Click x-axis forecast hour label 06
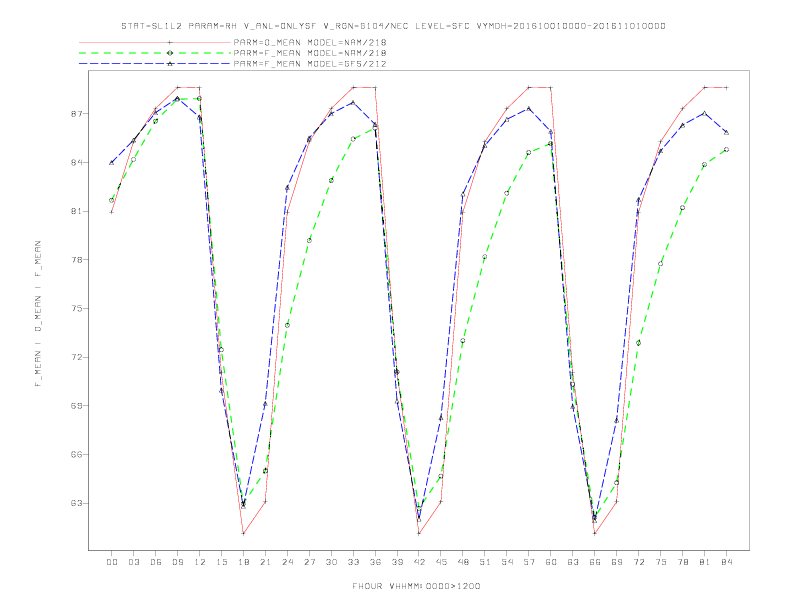 pos(156,562)
